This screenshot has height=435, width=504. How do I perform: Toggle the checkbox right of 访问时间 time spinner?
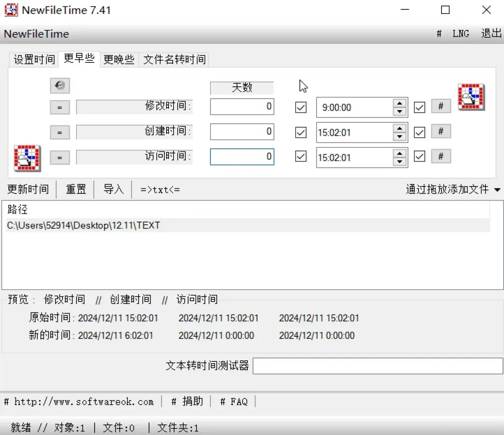[x=420, y=156]
